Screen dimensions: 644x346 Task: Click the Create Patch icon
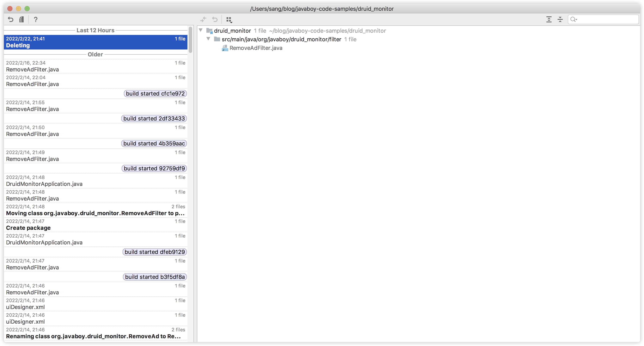(x=21, y=19)
